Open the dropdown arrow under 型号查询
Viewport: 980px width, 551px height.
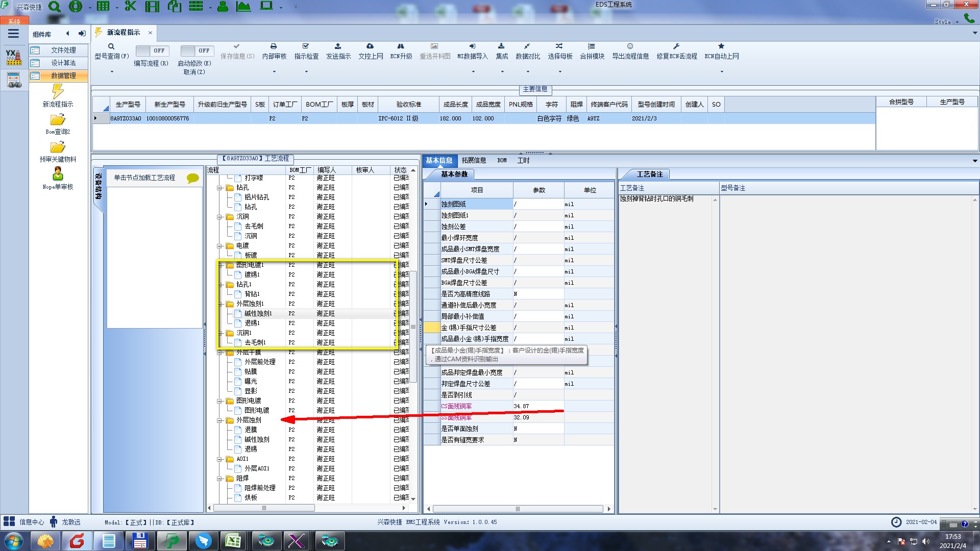coord(111,71)
